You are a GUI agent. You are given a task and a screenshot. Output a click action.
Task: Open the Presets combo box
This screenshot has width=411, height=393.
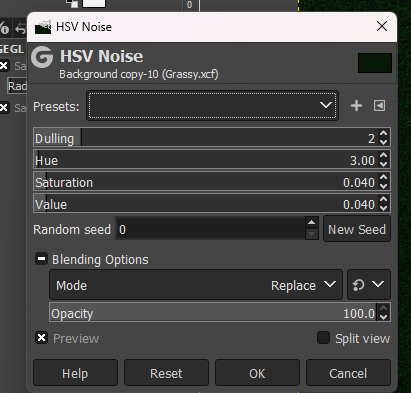click(212, 105)
